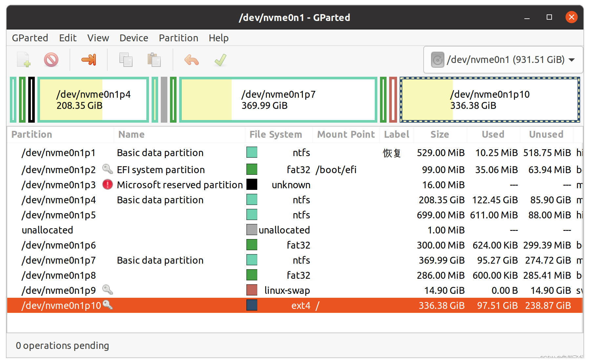Select the /dev/nvme0n1p7 block in disk map

pyautogui.click(x=278, y=100)
